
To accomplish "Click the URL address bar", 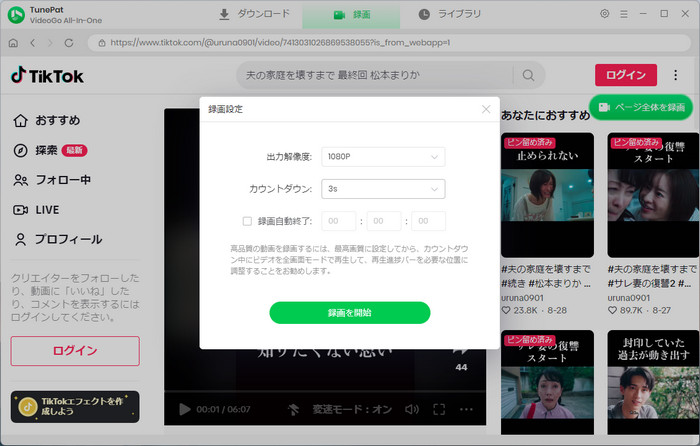I will pyautogui.click(x=389, y=43).
